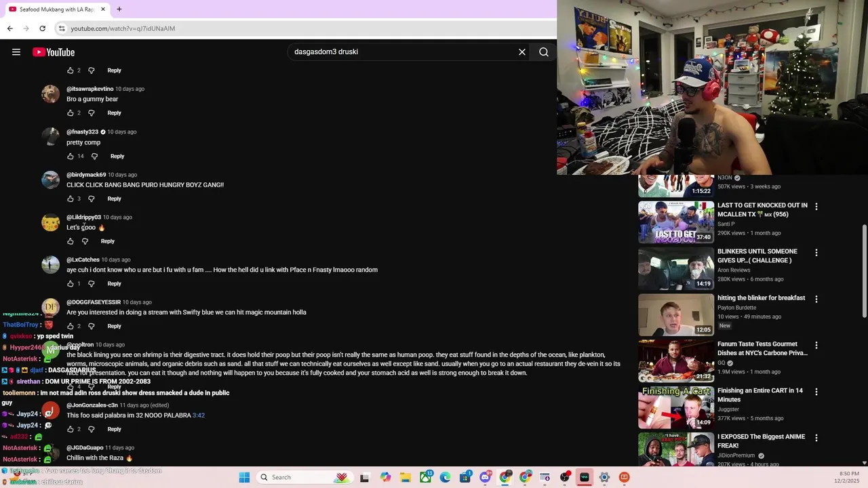Open @JGDaGuapo's profile name

pyautogui.click(x=85, y=447)
